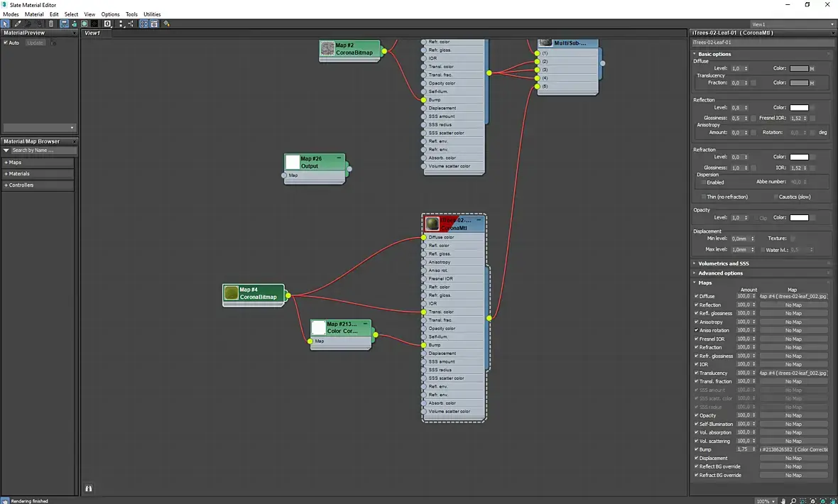
Task: Toggle Show Shaded Material in Viewport
Action: [x=84, y=24]
